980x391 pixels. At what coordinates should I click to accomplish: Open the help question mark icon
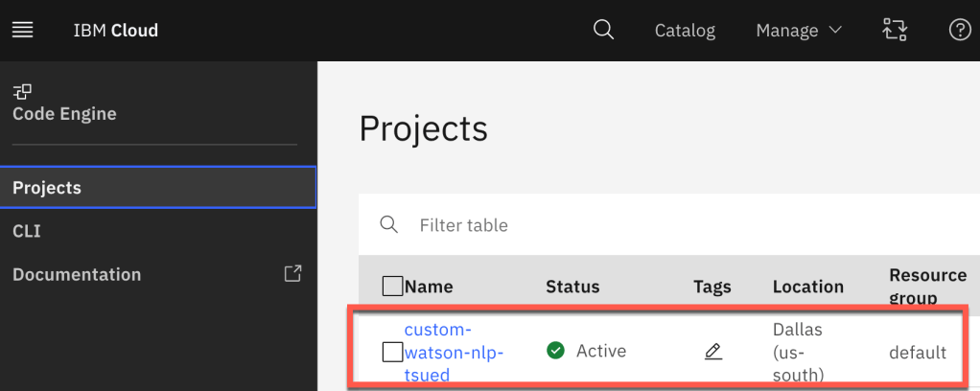pyautogui.click(x=959, y=30)
